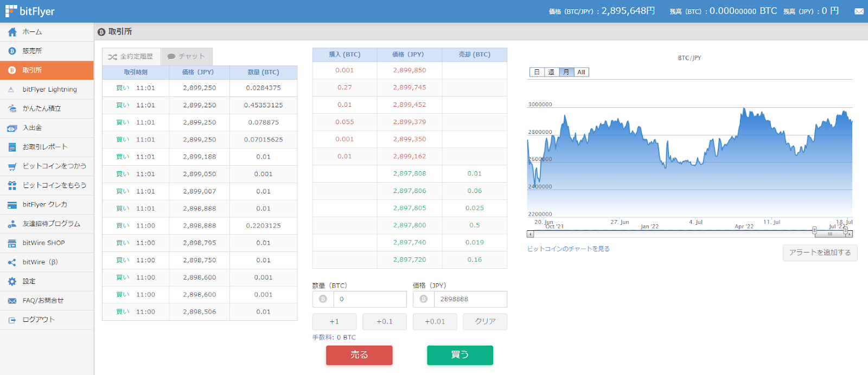Click the 購入 (BTC) column header
This screenshot has height=375, width=868.
click(344, 55)
